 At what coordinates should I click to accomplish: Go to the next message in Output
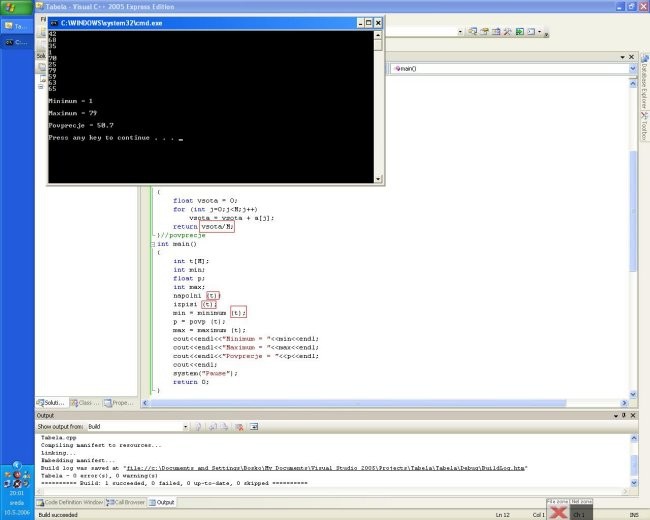pos(224,426)
